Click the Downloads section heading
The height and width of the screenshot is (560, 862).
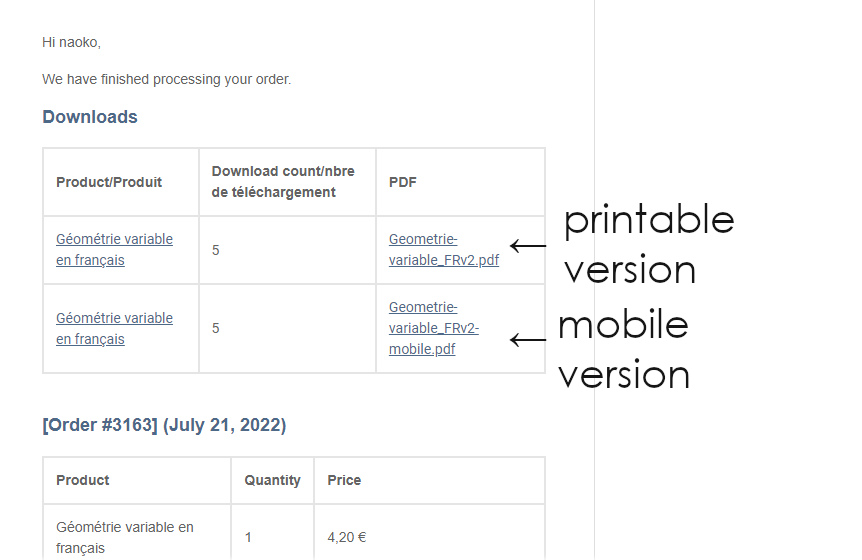(90, 117)
